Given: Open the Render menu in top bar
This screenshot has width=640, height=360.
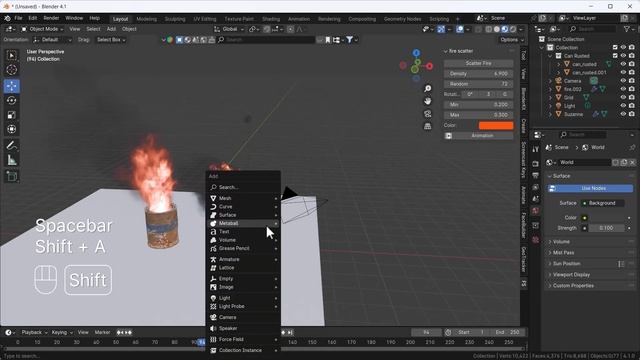Looking at the screenshot, I should click(x=51, y=18).
